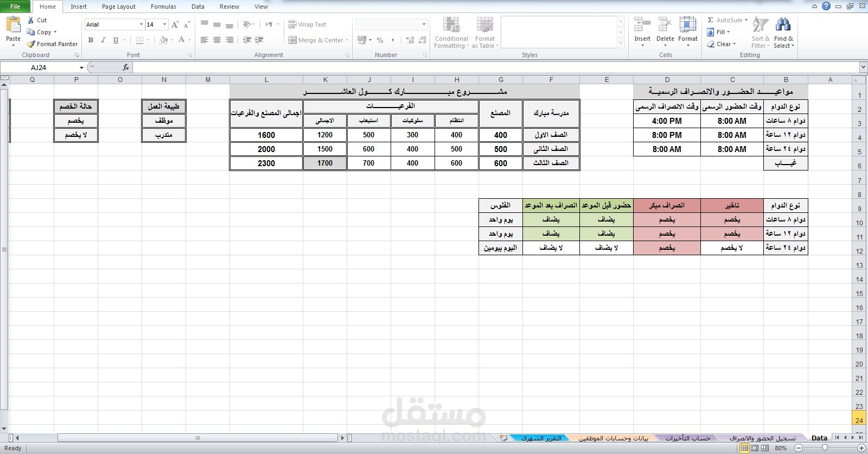Click the Top Align icon

(205, 24)
